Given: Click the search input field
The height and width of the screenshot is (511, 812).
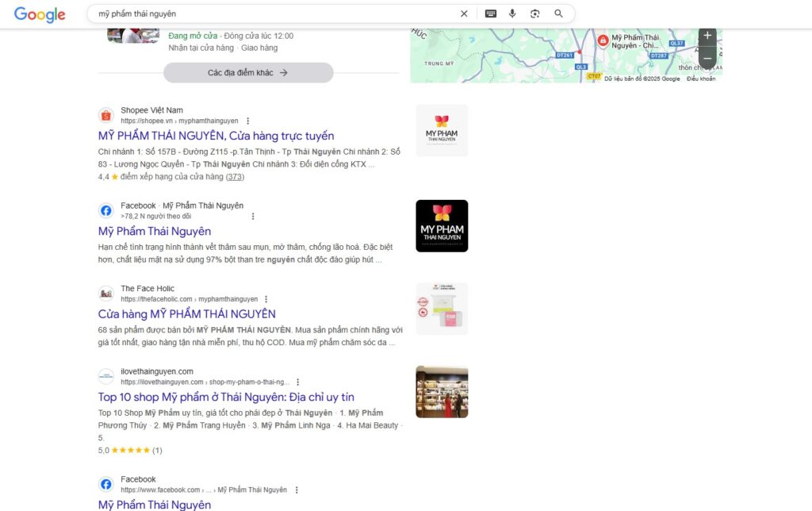Looking at the screenshot, I should click(x=270, y=13).
